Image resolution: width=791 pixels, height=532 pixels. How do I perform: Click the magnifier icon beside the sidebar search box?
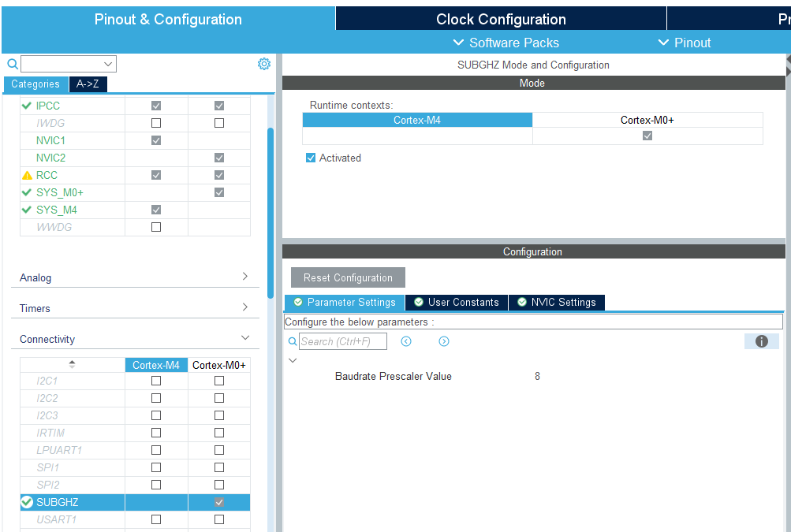[11, 62]
